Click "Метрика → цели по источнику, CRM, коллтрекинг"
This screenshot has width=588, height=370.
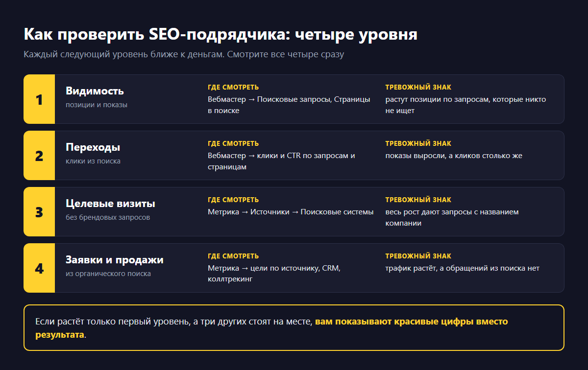click(274, 274)
